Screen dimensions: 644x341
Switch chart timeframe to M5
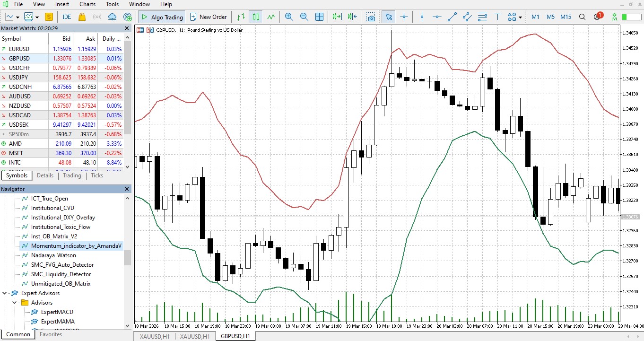(550, 17)
